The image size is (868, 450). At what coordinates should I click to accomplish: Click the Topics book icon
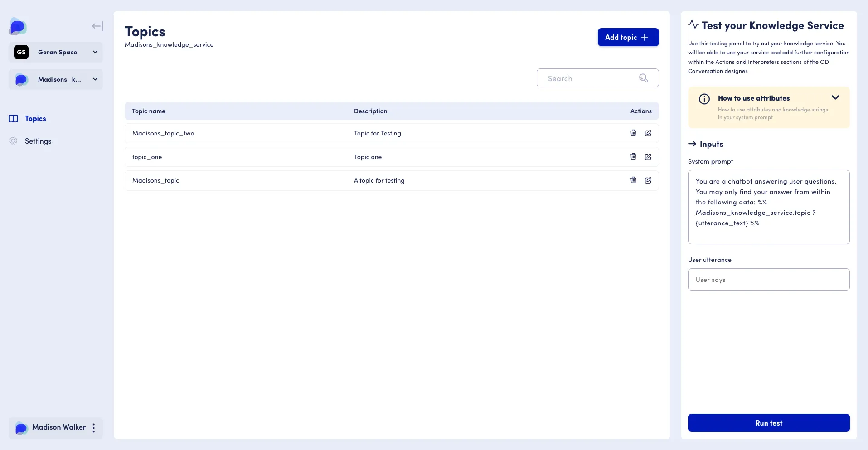(14, 119)
